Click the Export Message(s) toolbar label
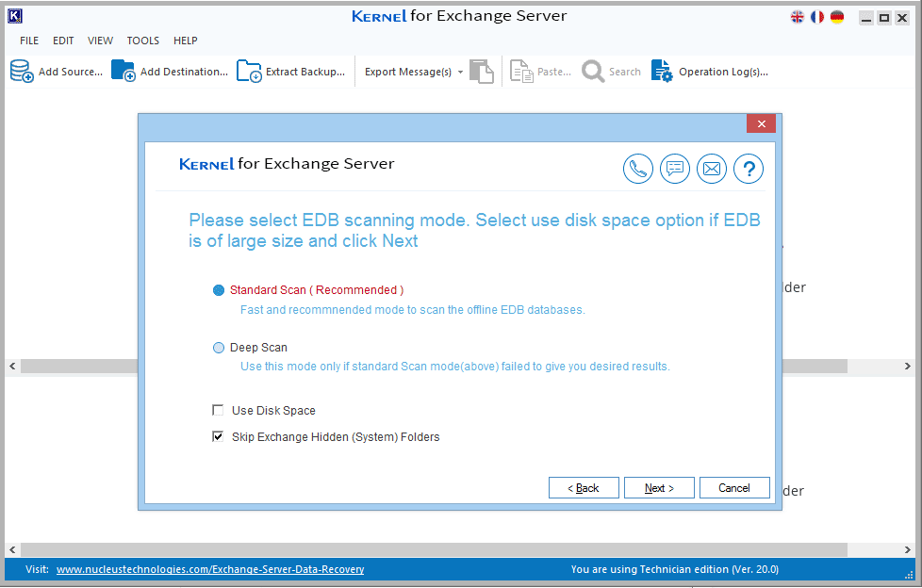 pos(408,72)
